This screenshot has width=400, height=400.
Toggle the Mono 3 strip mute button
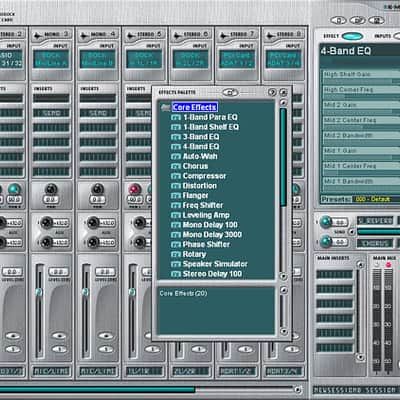(x=59, y=336)
